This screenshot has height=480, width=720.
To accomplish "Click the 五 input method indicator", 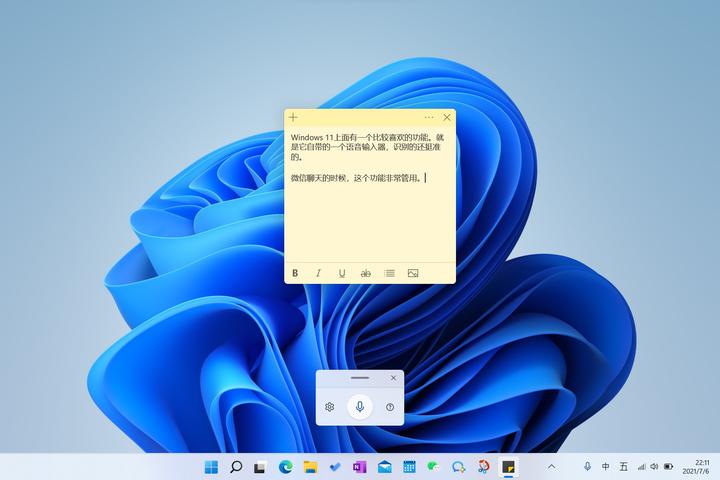I will (x=623, y=467).
